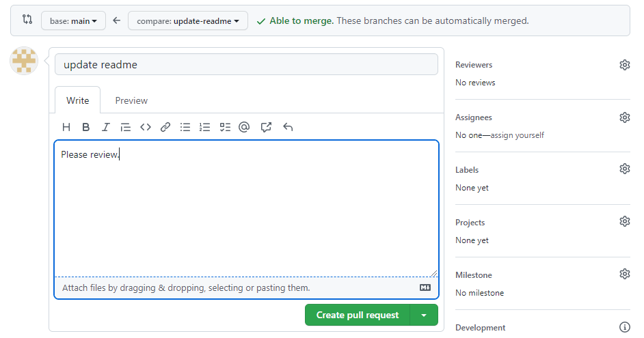Add a numbered list icon

tap(204, 127)
